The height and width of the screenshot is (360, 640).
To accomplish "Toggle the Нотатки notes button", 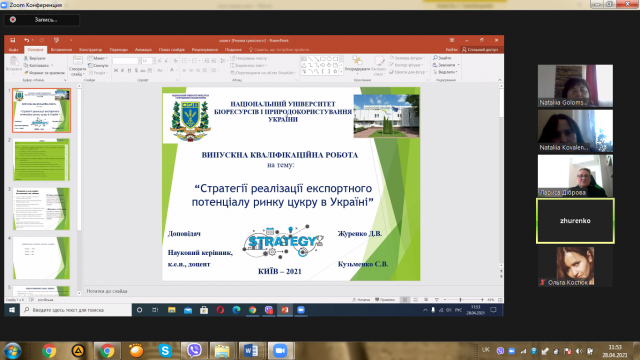I will (361, 300).
